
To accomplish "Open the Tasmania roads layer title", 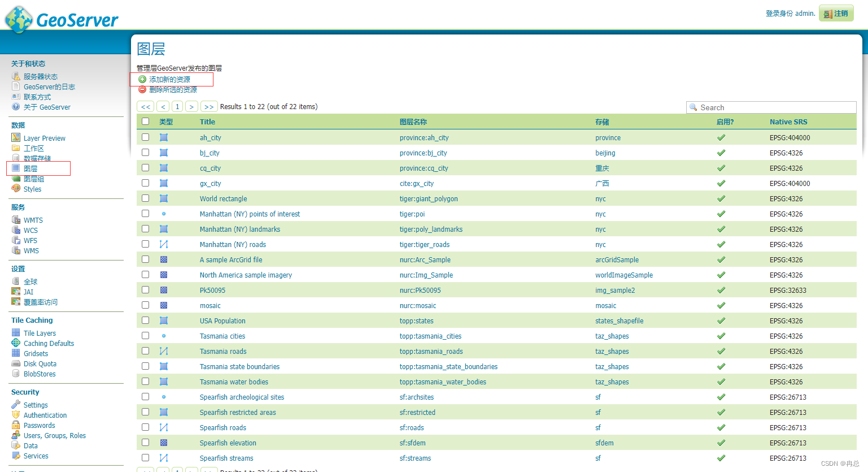I will [x=223, y=351].
